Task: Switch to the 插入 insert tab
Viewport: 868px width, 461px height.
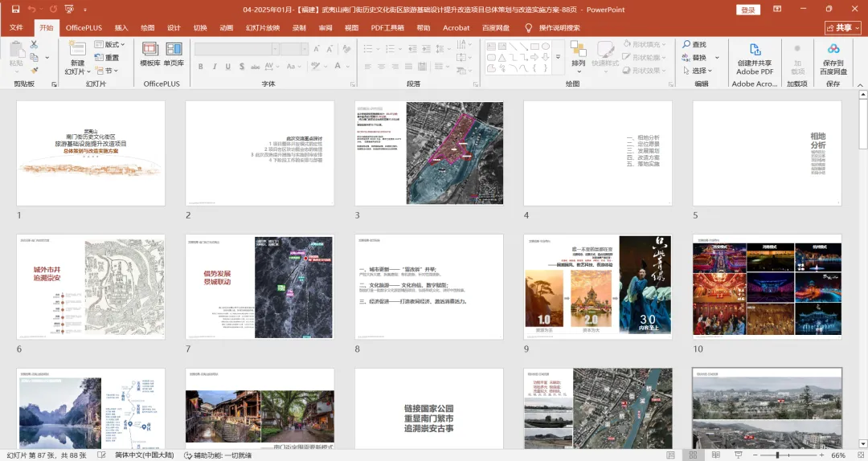Action: click(x=121, y=27)
